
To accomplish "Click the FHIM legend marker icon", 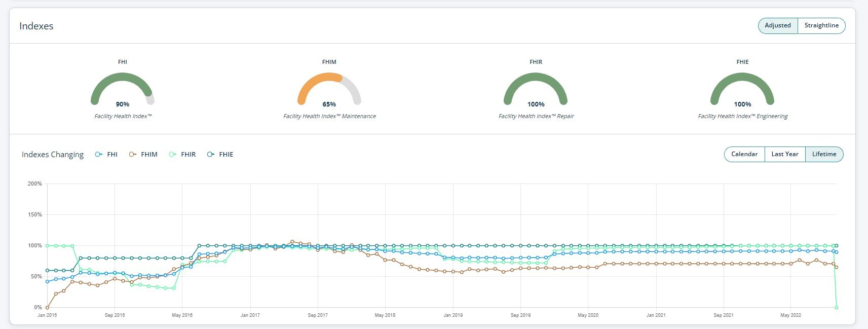I will pyautogui.click(x=133, y=155).
